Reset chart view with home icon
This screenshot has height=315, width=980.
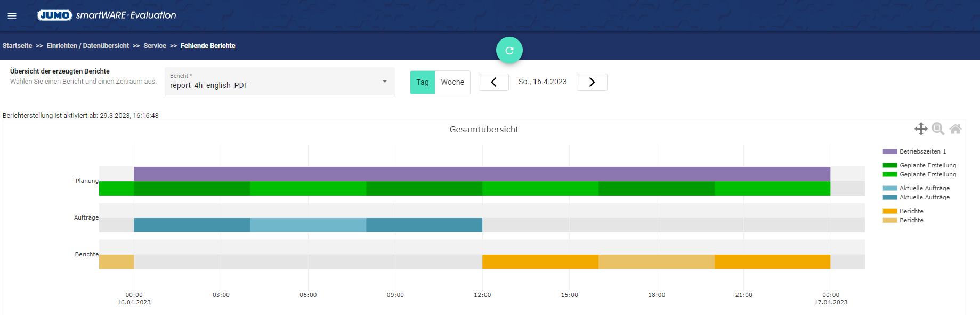(955, 129)
